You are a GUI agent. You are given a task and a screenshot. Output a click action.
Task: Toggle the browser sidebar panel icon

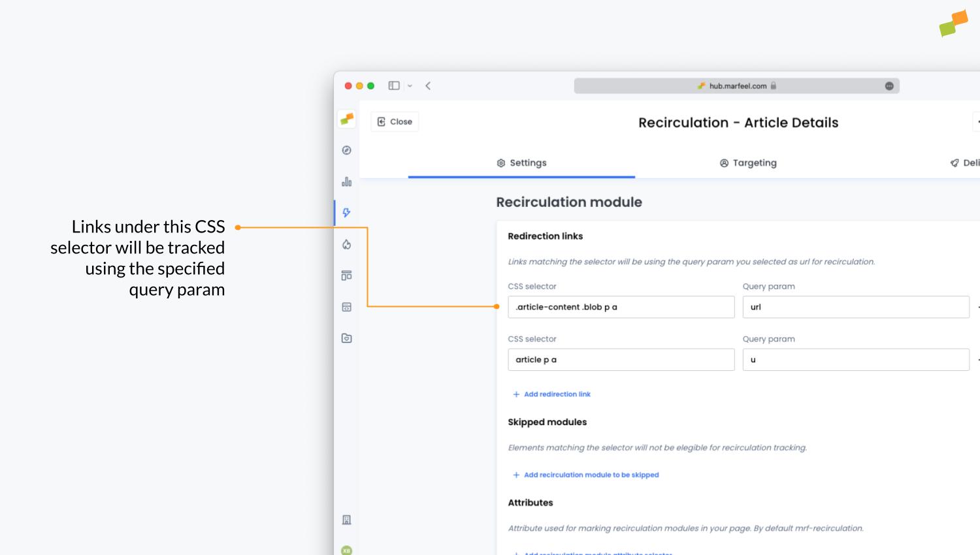[x=393, y=86]
